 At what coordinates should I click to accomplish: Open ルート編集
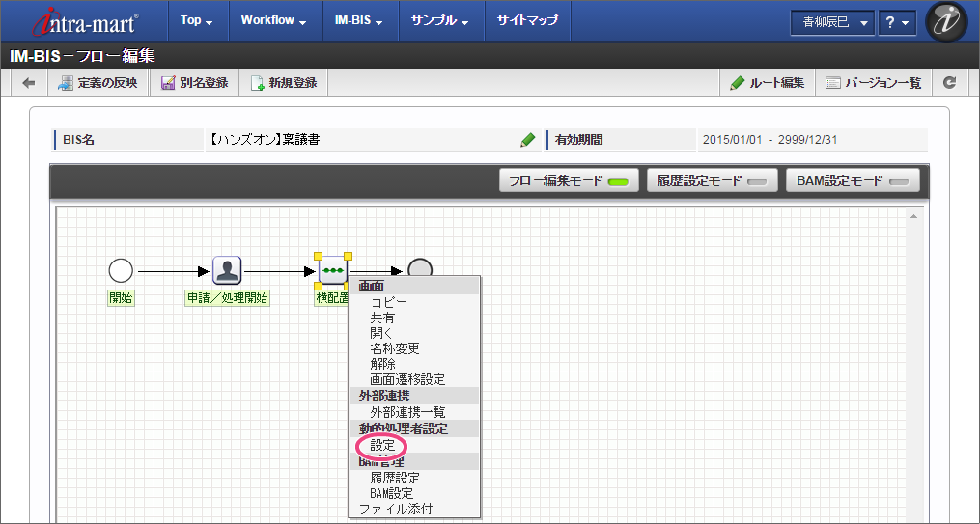point(767,82)
